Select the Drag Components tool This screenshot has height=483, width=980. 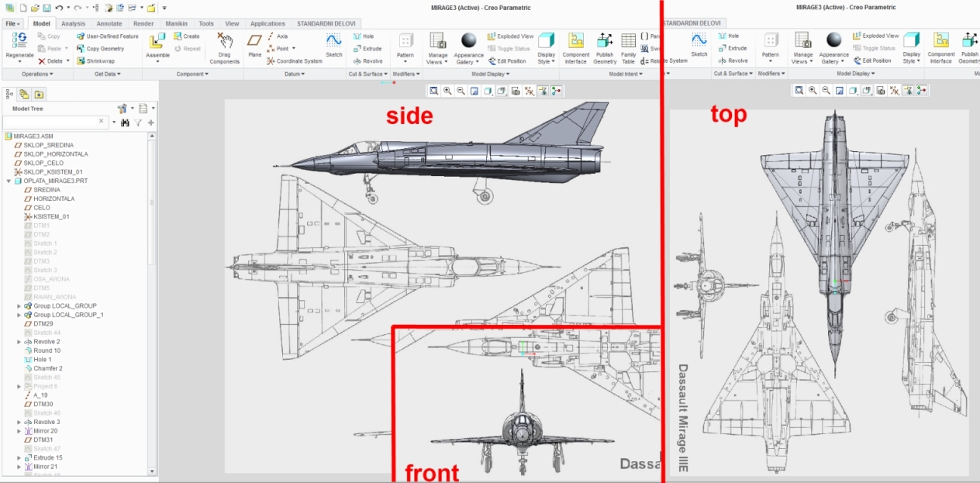pyautogui.click(x=225, y=48)
